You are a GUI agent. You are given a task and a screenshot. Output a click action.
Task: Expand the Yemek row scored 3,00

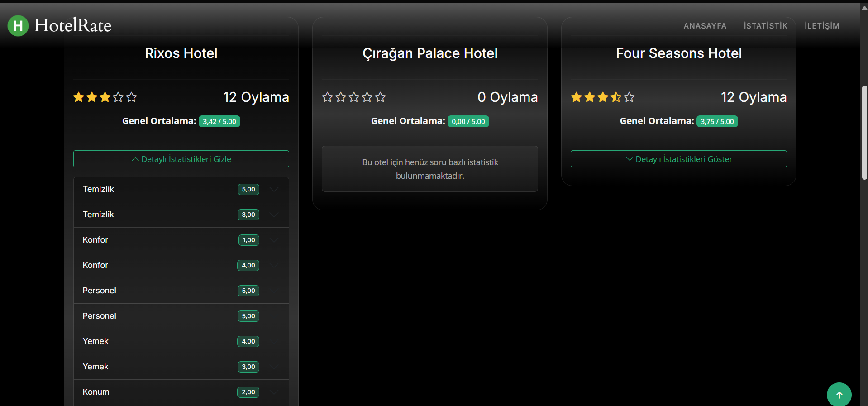click(x=181, y=367)
